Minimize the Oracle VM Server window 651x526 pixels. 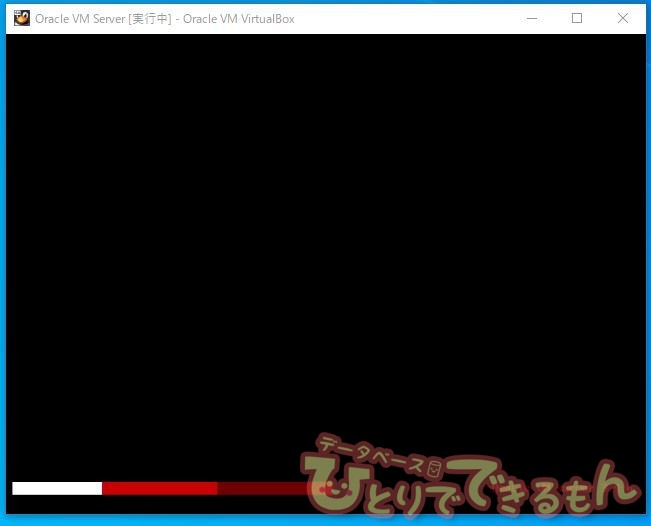530,18
